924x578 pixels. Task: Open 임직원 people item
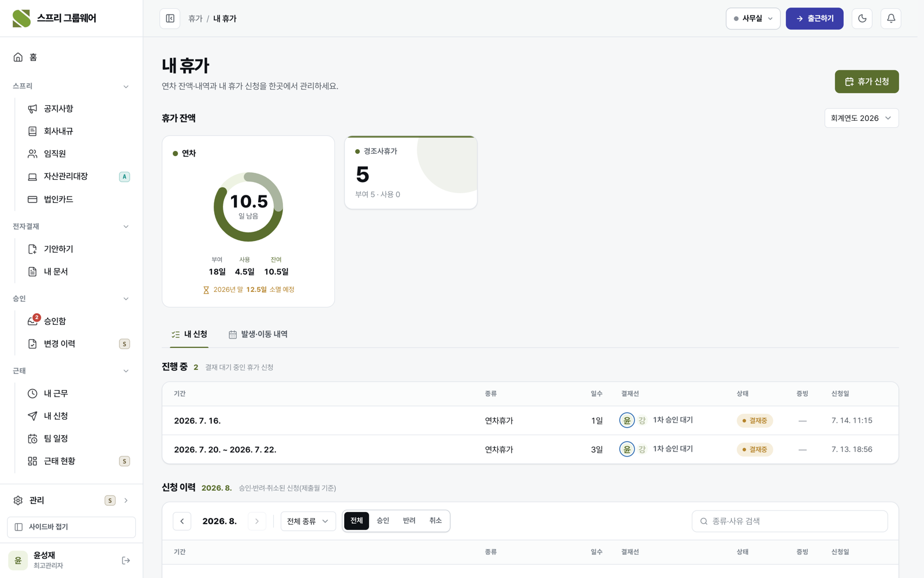point(79,154)
